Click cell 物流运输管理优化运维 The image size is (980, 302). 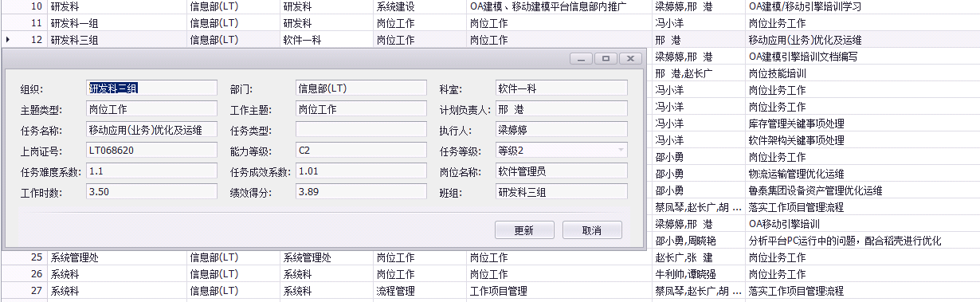coord(862,174)
